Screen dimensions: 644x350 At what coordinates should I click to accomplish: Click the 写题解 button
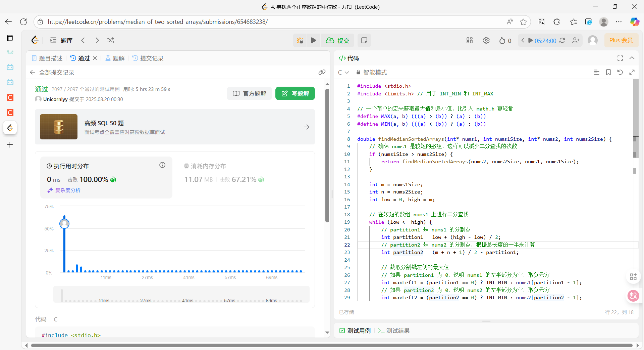coord(295,93)
